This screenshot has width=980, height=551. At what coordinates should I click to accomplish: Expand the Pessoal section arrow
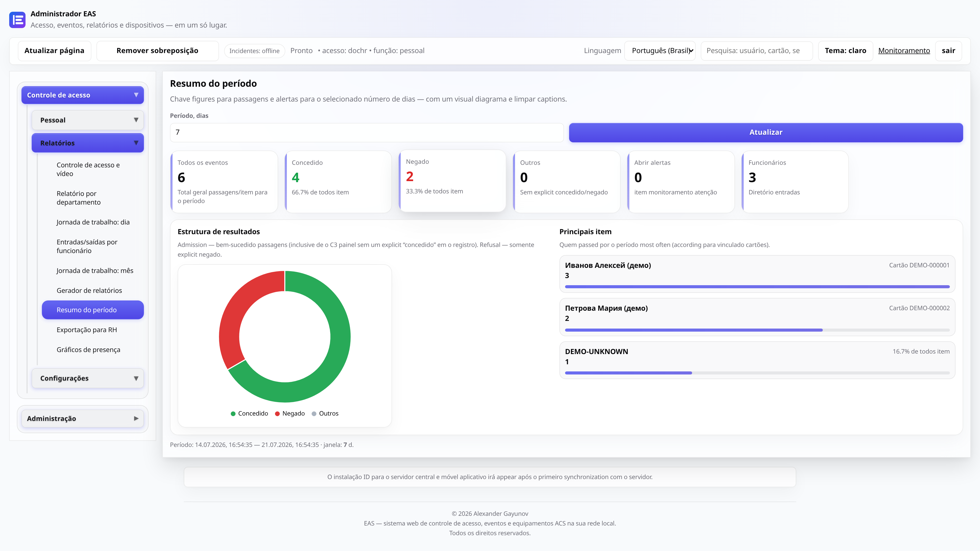136,120
